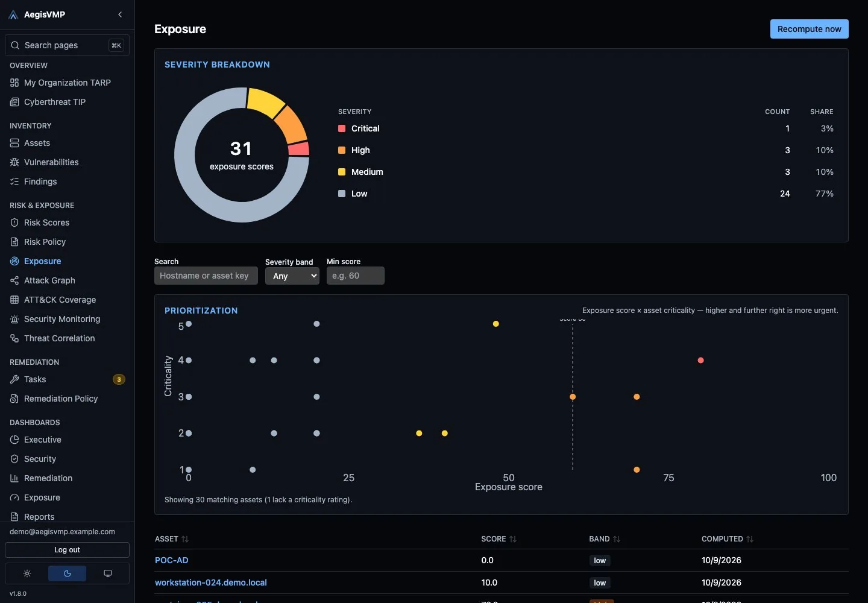Click the Tasks badge showing 3
868x603 pixels.
(119, 379)
